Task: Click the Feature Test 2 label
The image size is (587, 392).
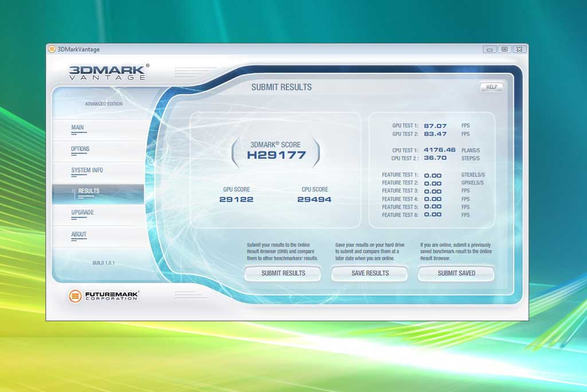Action: tap(400, 183)
